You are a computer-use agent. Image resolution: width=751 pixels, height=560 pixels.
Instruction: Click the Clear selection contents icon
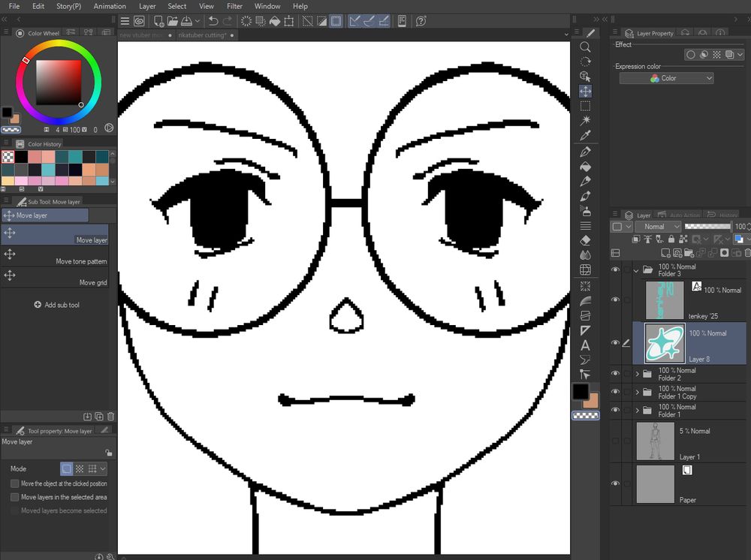[x=246, y=21]
